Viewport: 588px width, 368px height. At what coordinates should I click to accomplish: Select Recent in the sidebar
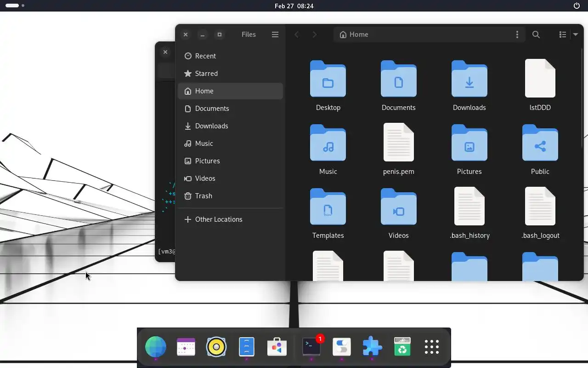[x=230, y=56]
